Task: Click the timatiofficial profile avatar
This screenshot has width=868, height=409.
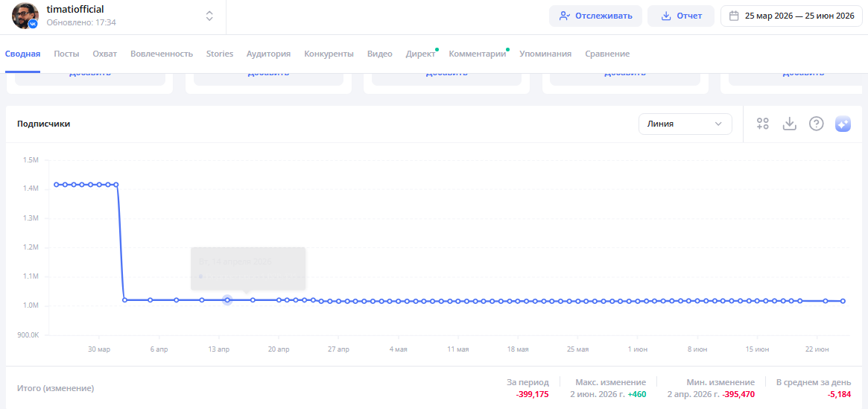Action: click(25, 16)
